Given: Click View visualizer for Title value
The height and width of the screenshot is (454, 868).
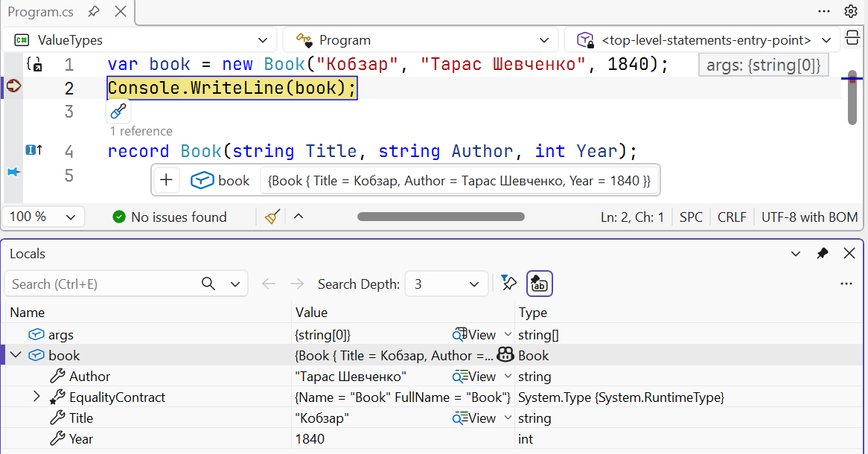Looking at the screenshot, I should [474, 418].
